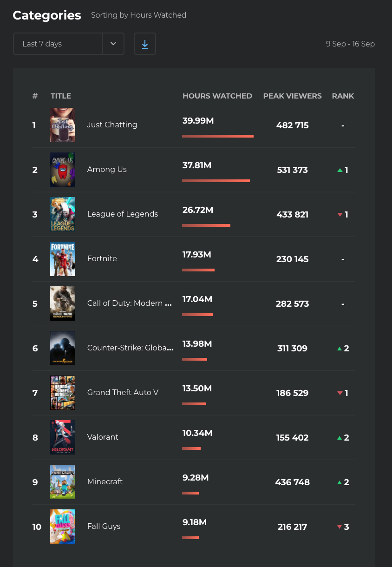The image size is (392, 567).
Task: Click the Just Chatting cover thumbnail
Action: tap(63, 125)
